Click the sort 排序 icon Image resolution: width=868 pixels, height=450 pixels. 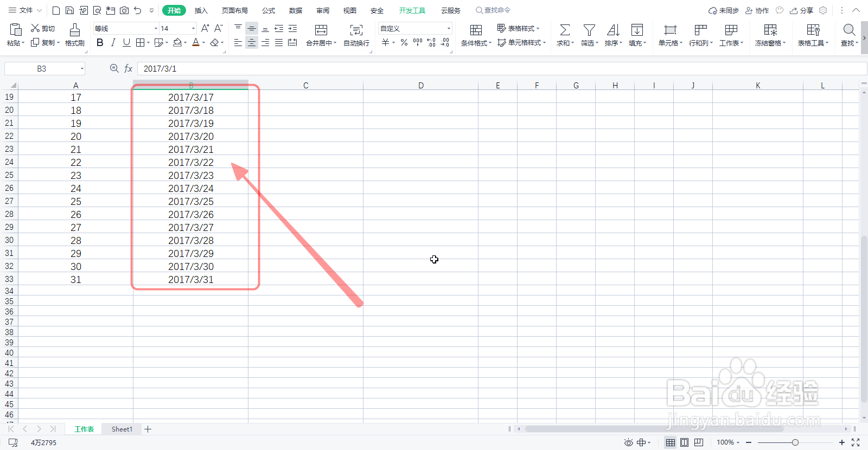tap(613, 30)
